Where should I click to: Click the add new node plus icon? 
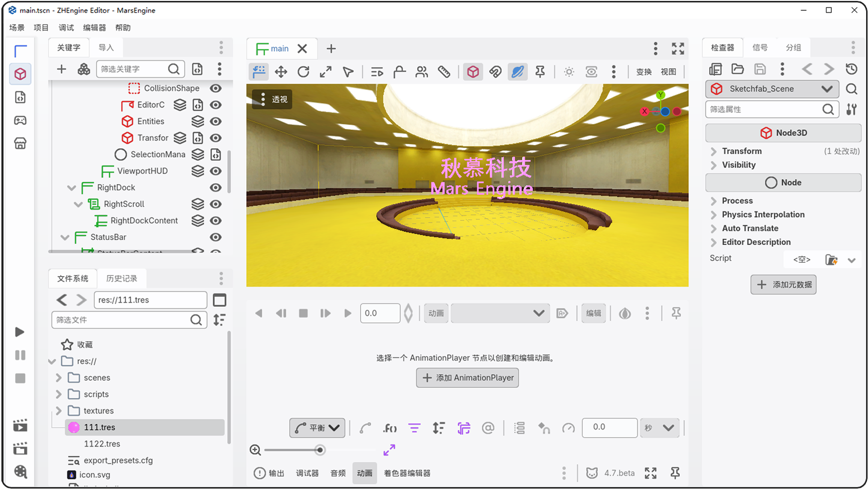click(x=61, y=69)
